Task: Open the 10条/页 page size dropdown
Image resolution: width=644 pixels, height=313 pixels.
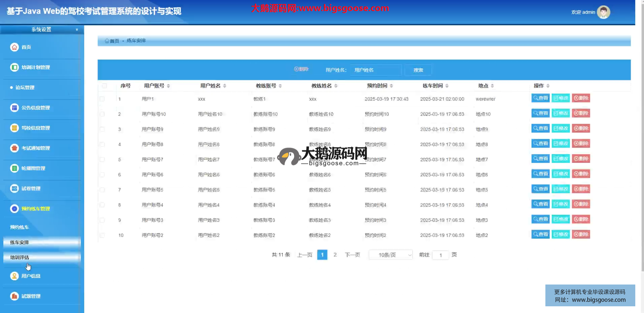Action: pyautogui.click(x=390, y=255)
